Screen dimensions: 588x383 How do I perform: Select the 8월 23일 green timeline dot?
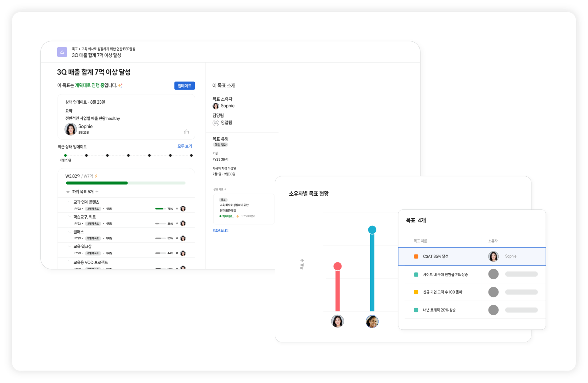coord(66,155)
